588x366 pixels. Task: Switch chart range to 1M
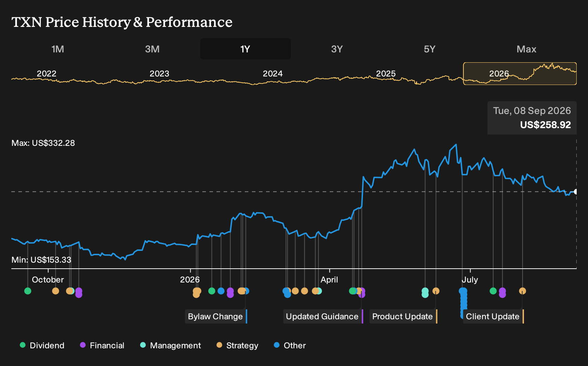point(58,49)
